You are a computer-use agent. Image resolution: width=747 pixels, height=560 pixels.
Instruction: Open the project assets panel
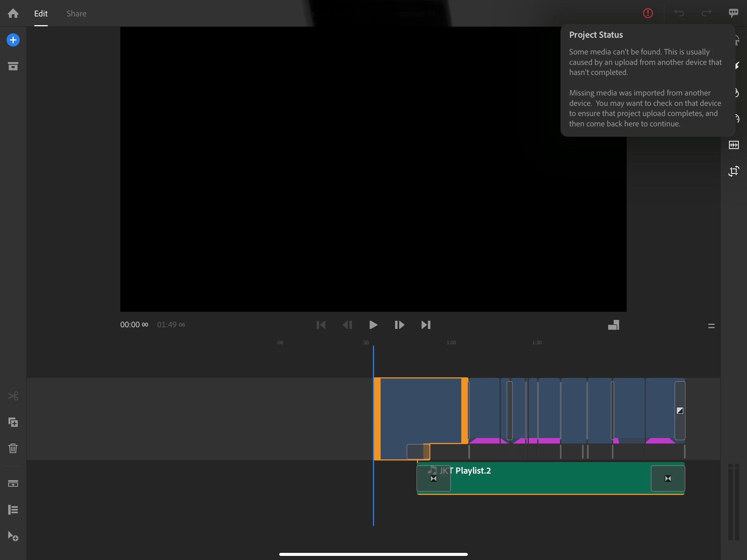click(13, 66)
